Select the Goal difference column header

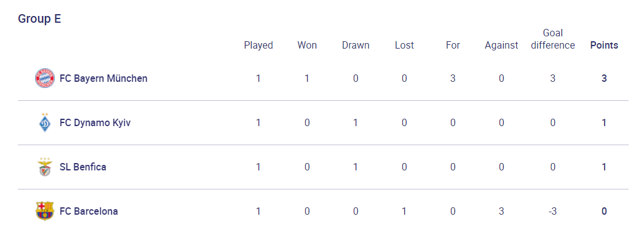click(553, 39)
